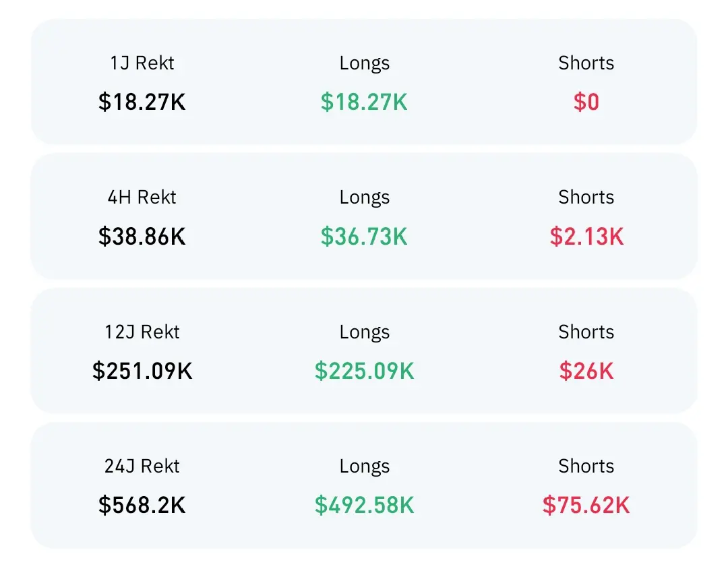
Task: Click the 4H Rekt label
Action: (142, 198)
